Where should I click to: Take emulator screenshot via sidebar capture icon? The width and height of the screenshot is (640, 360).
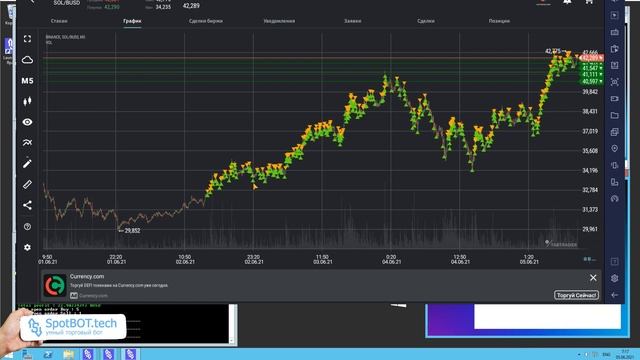[615, 82]
